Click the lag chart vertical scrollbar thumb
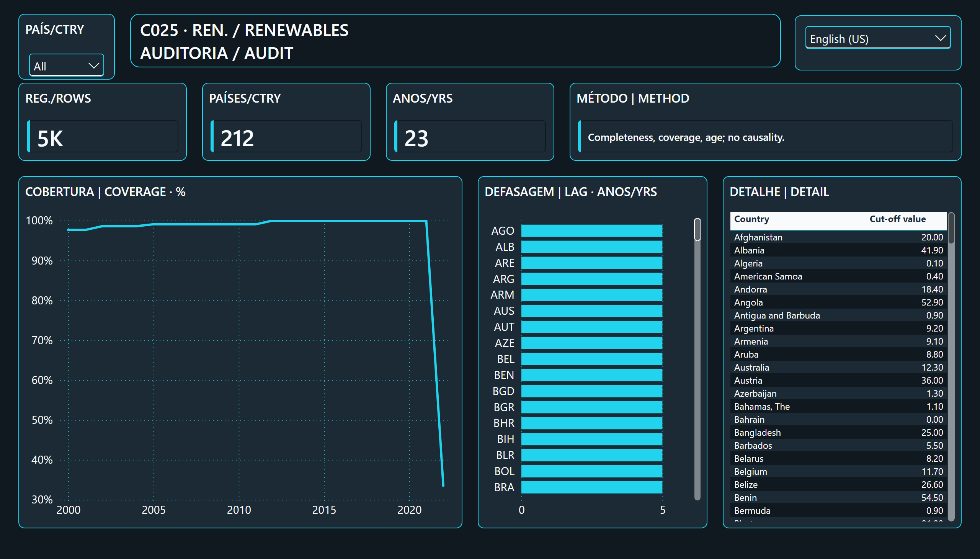Viewport: 980px width, 559px height. pos(697,229)
